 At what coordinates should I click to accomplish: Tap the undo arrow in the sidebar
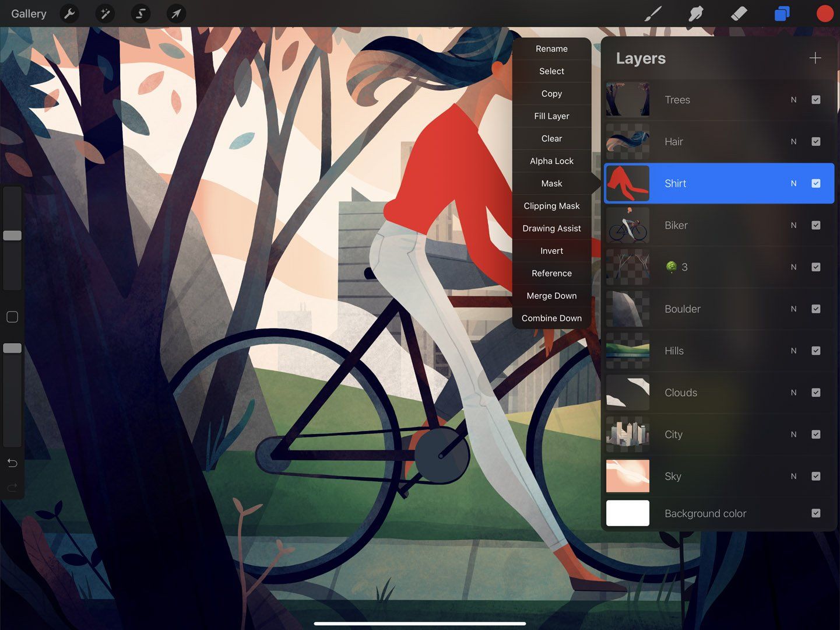click(x=12, y=463)
